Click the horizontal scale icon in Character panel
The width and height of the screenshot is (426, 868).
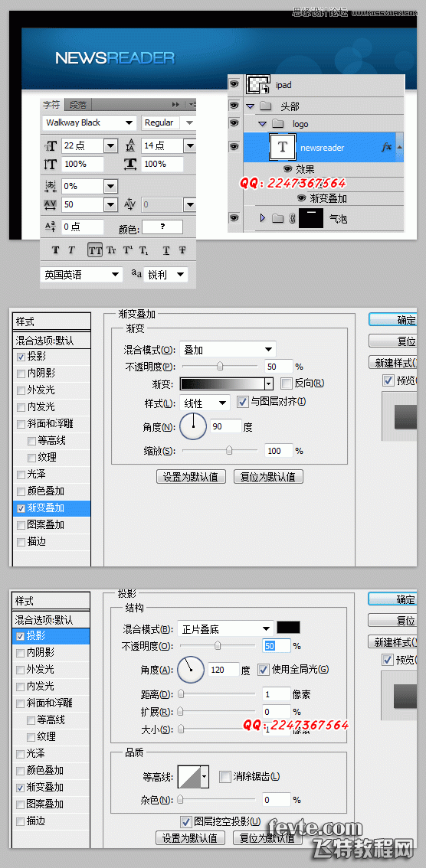[x=131, y=164]
